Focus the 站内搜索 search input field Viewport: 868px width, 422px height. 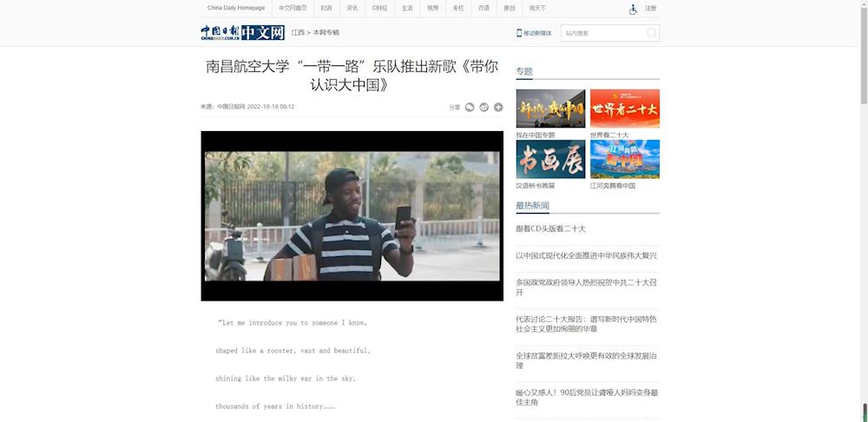click(x=603, y=33)
